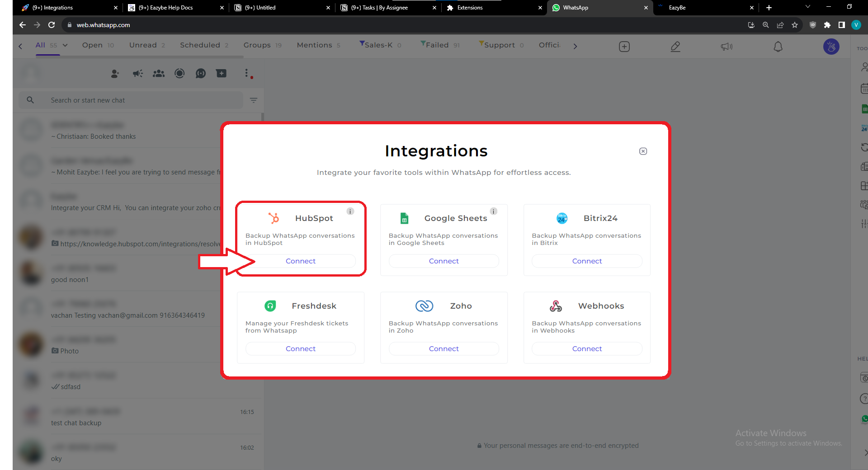Open chat with 'Photo' message
The image size is (868, 470).
click(x=138, y=345)
